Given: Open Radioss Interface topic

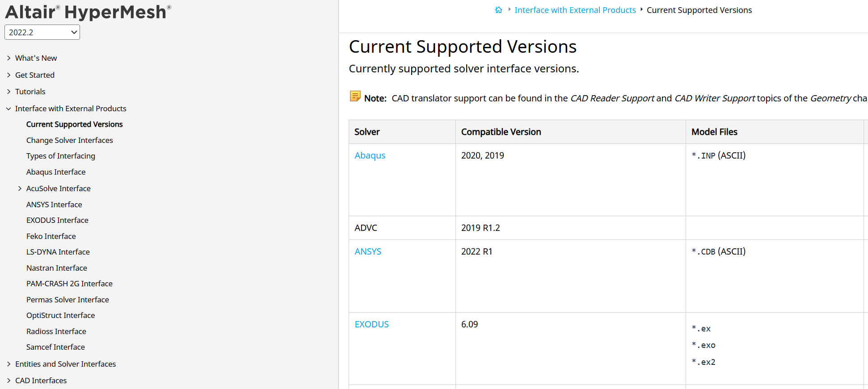Looking at the screenshot, I should (56, 331).
